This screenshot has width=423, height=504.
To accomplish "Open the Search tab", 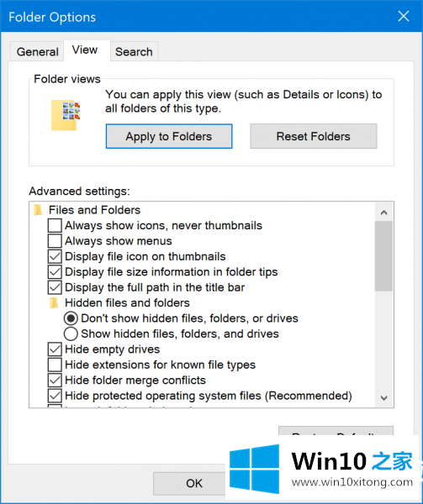I will [134, 51].
